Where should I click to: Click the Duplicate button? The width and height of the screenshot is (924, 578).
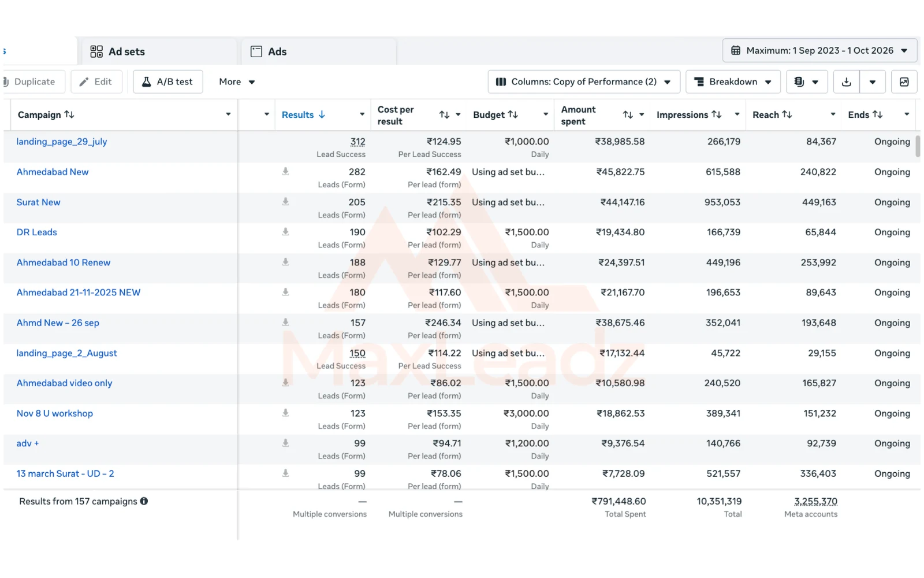tap(32, 81)
